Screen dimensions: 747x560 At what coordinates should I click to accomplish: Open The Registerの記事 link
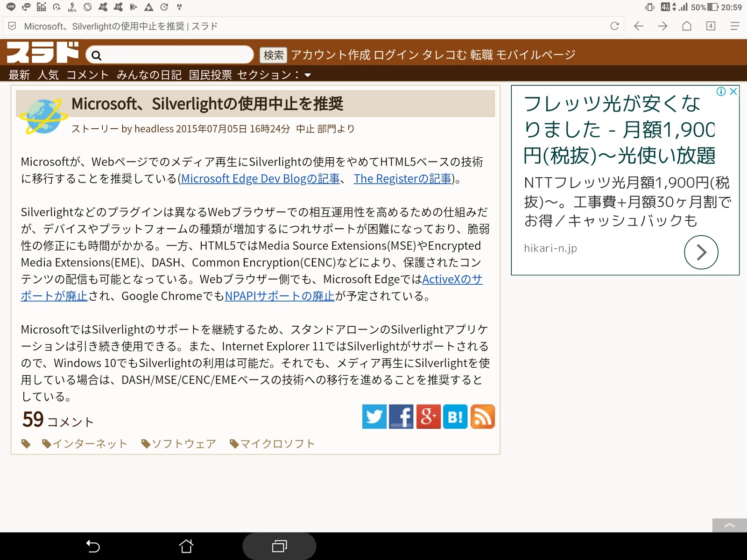(x=402, y=179)
